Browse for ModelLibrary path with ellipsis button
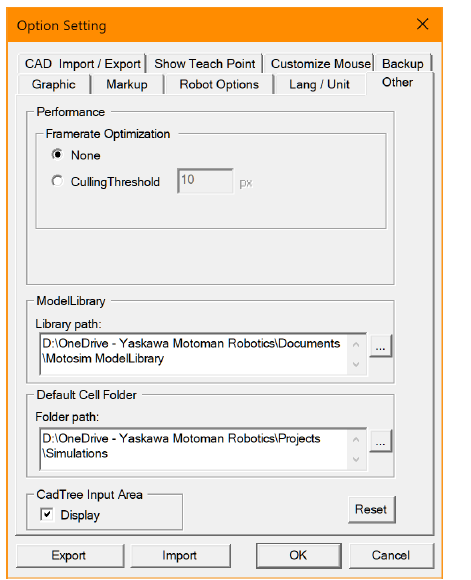Viewport: 471px width, 580px height. [380, 346]
